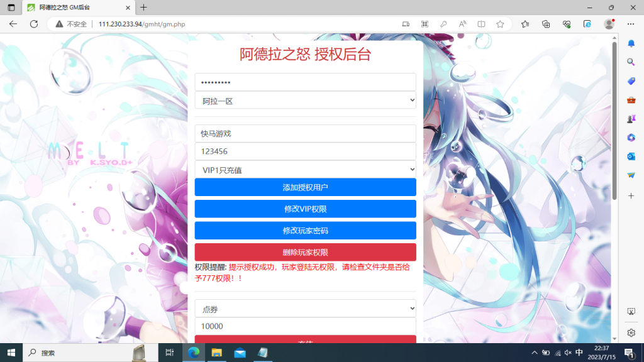This screenshot has height=362, width=644.
Task: Open the 阿拉一区 server dropdown
Action: [305, 99]
